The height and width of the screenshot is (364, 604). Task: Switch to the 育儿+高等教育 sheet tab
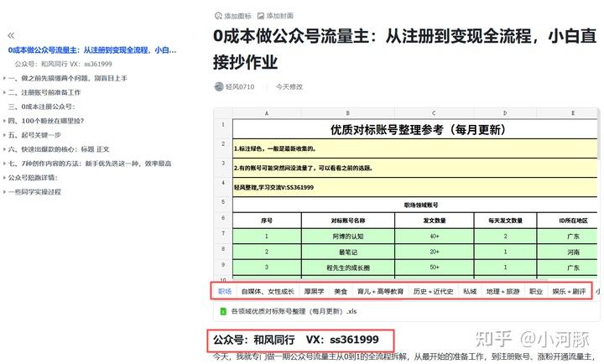(380, 291)
